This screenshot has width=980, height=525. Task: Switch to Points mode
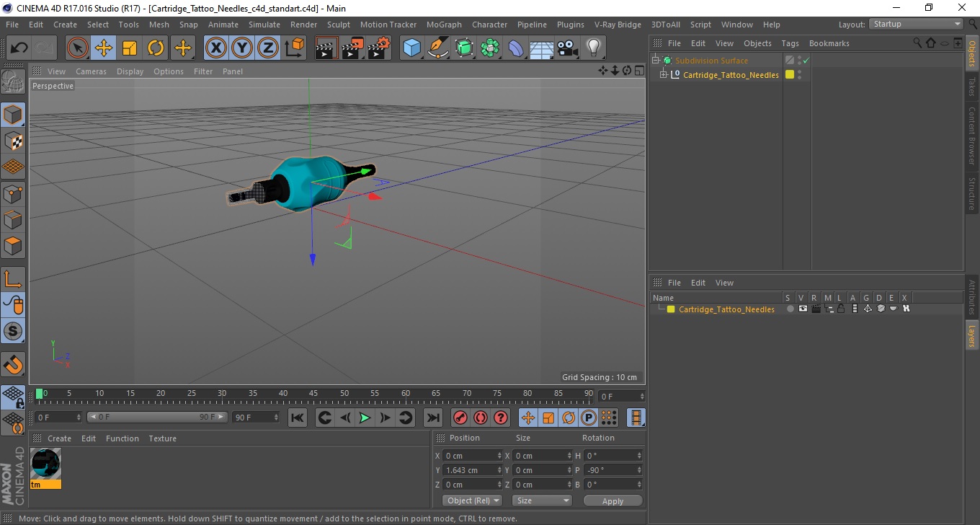click(13, 193)
